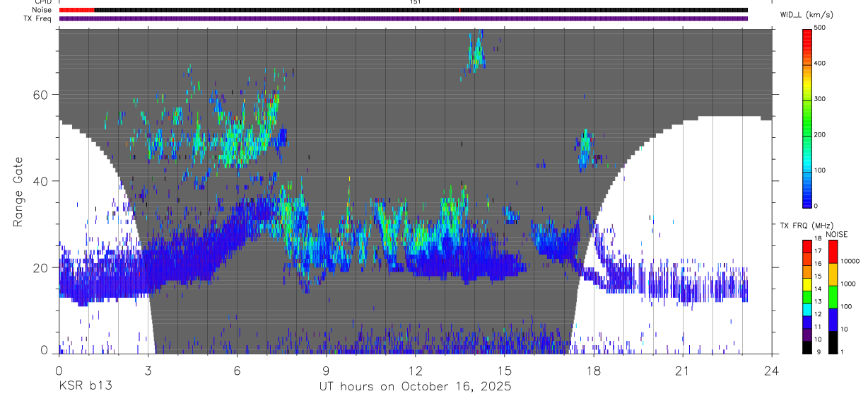Click the '300' tick on width colorbar
This screenshot has width=868, height=401.
820,99
